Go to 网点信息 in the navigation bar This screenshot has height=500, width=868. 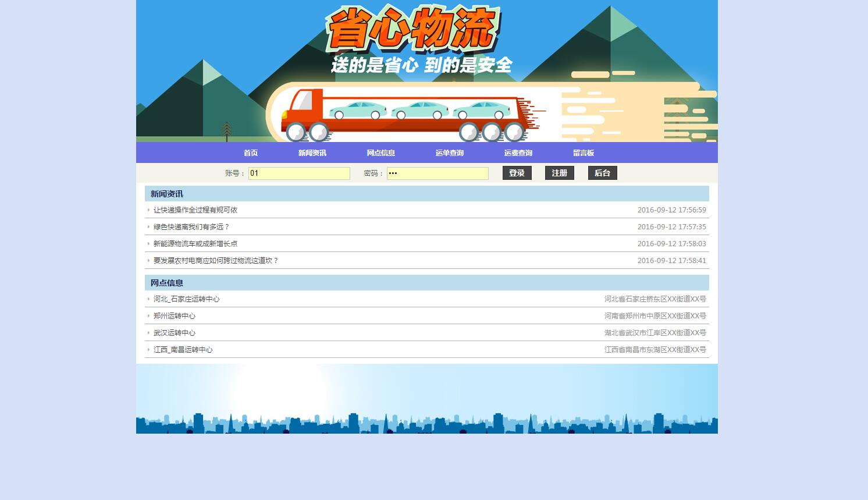click(380, 153)
